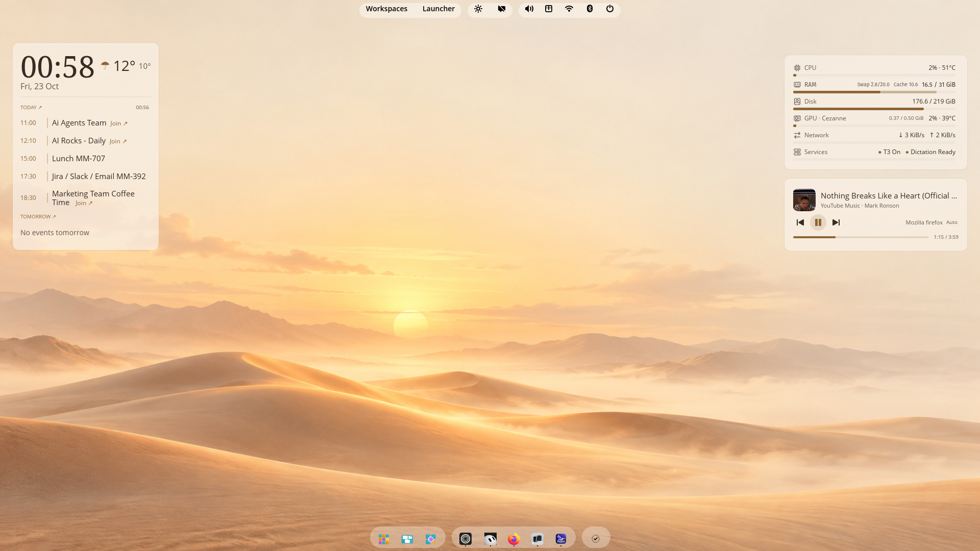Skip to next track
Image resolution: width=980 pixels, height=551 pixels.
[836, 222]
